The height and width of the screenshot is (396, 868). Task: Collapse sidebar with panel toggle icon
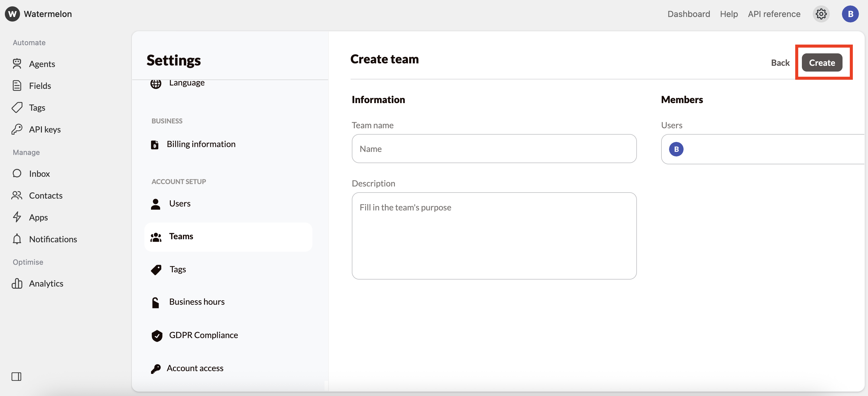16,376
